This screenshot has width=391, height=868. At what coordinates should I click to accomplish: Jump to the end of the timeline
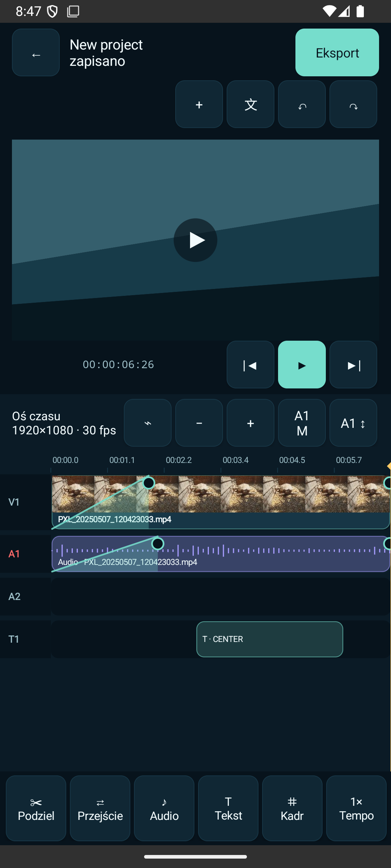click(353, 365)
